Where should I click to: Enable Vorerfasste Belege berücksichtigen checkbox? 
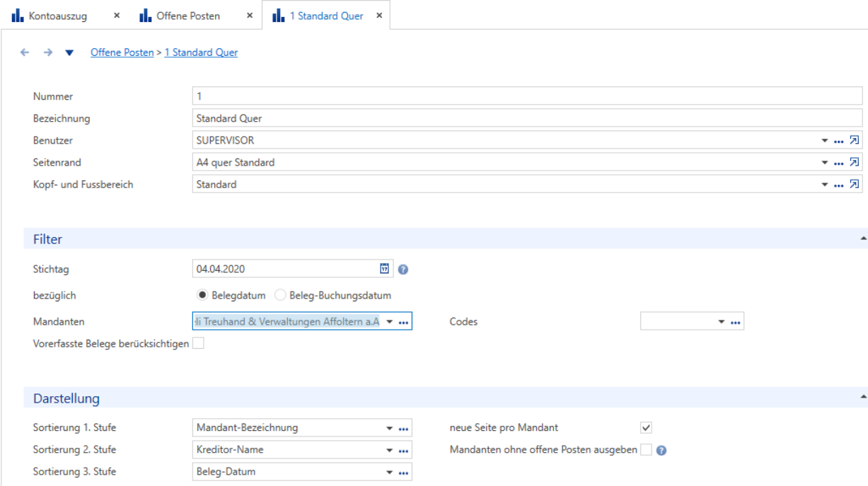point(198,344)
